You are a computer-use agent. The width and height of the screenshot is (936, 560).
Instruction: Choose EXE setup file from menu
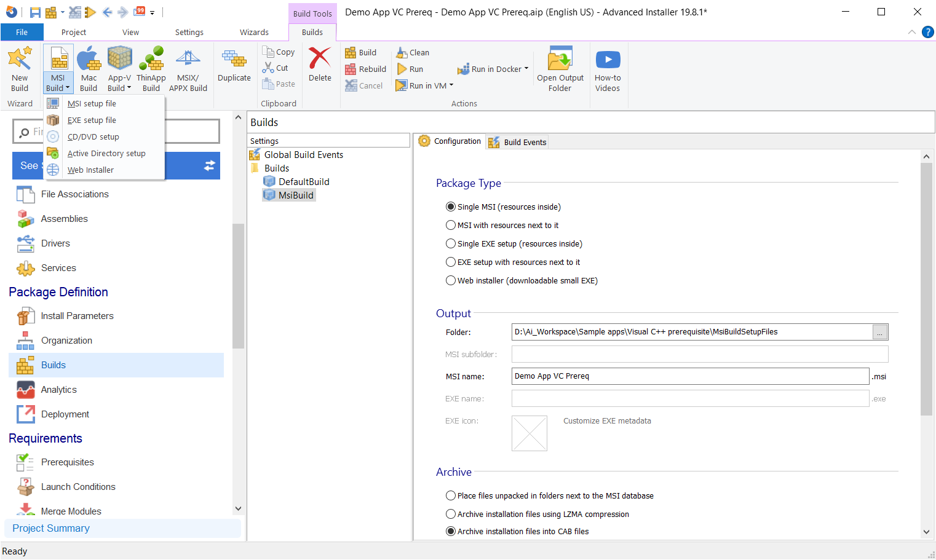coord(105,120)
